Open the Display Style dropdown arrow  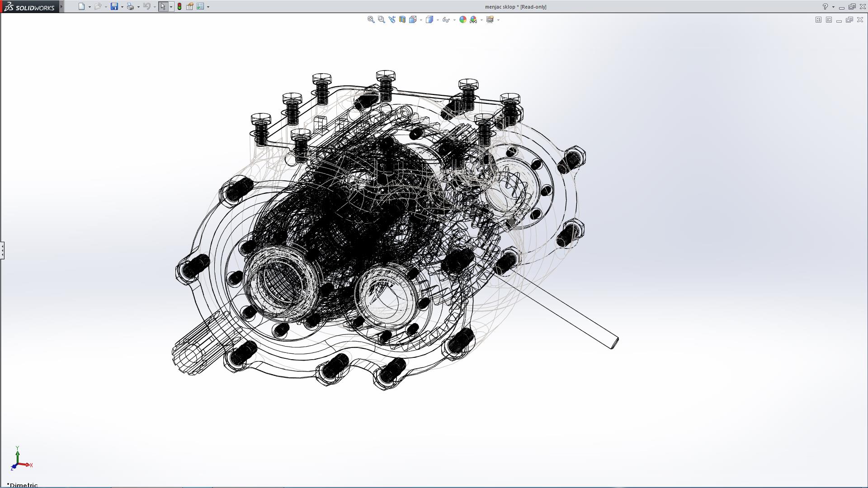click(x=438, y=20)
